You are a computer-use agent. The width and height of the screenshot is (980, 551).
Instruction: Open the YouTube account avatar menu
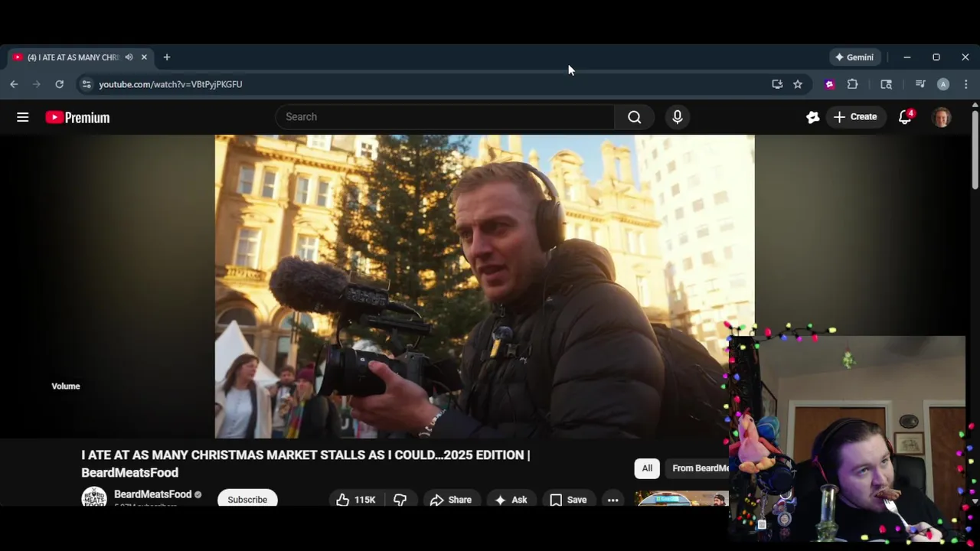coord(942,117)
